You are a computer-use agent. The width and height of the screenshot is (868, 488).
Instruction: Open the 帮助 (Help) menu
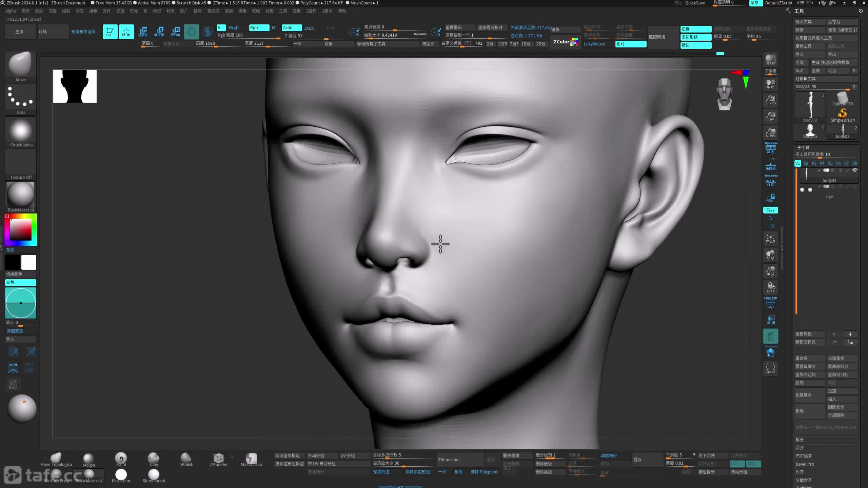pos(342,11)
